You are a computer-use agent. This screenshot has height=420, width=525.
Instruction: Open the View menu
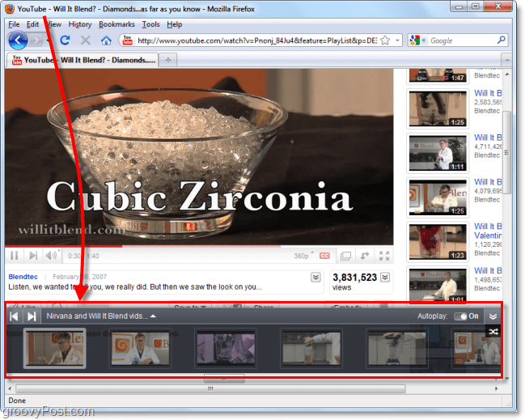[x=53, y=24]
